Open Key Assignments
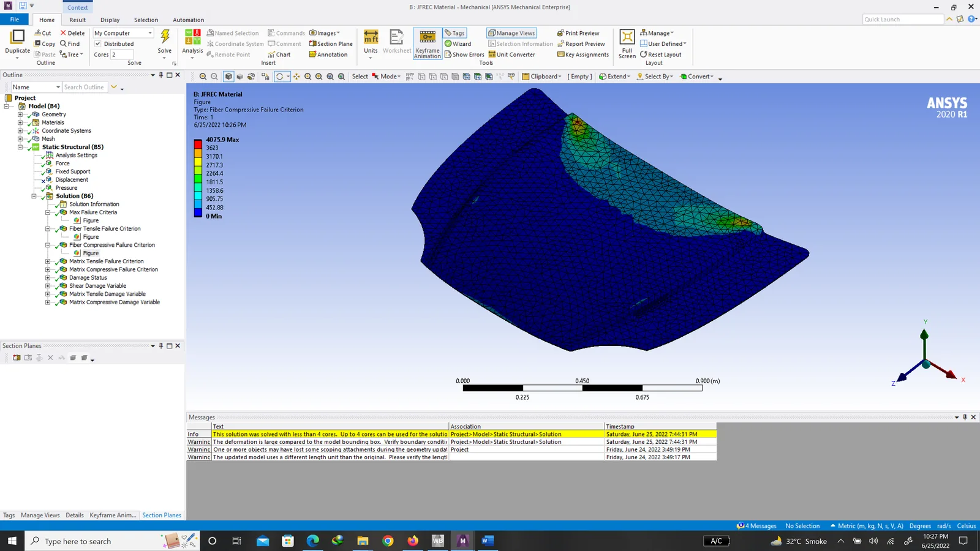This screenshot has width=980, height=551. click(583, 54)
